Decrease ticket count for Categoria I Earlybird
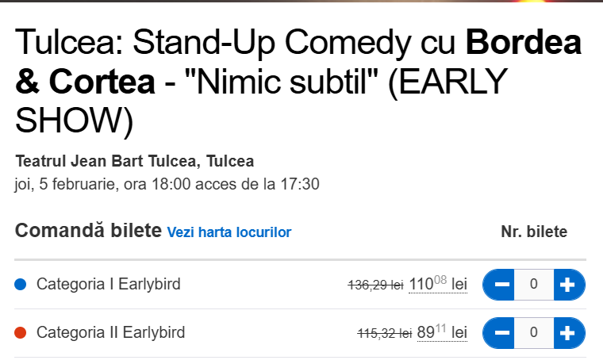 (501, 285)
